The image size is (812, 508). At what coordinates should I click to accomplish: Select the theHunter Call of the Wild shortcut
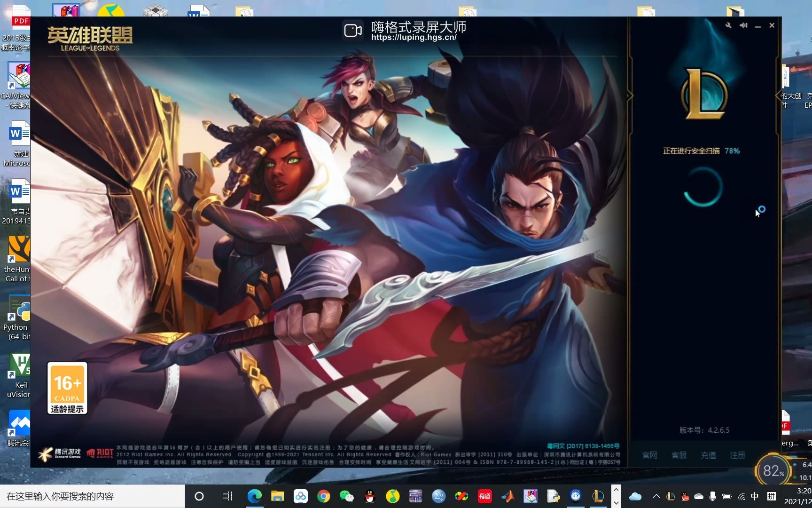coord(18,259)
